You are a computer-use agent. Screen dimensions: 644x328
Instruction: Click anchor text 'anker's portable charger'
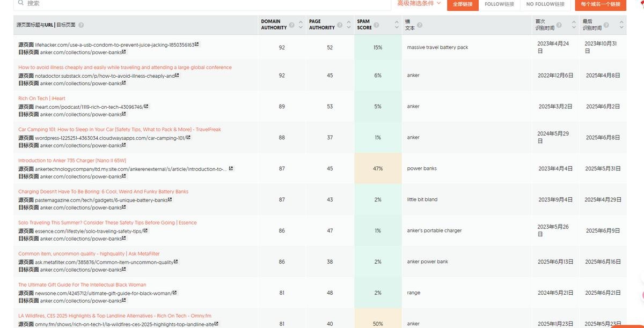[x=434, y=231]
